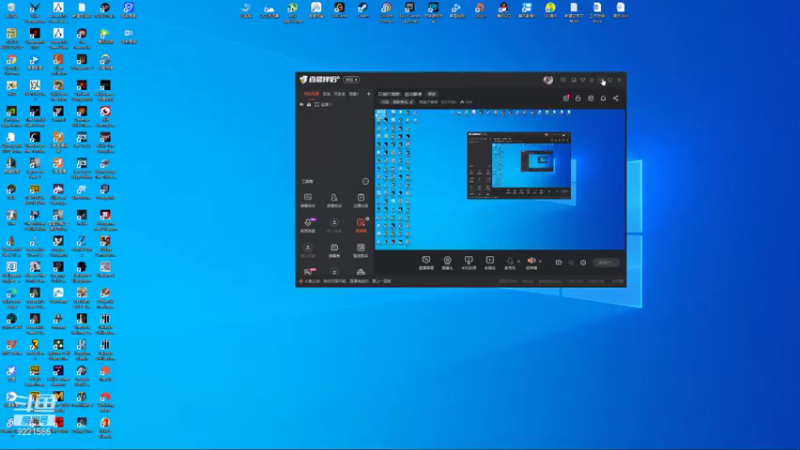Add video file source from bottom toolbar
This screenshot has height=450, width=800.
pyautogui.click(x=490, y=263)
